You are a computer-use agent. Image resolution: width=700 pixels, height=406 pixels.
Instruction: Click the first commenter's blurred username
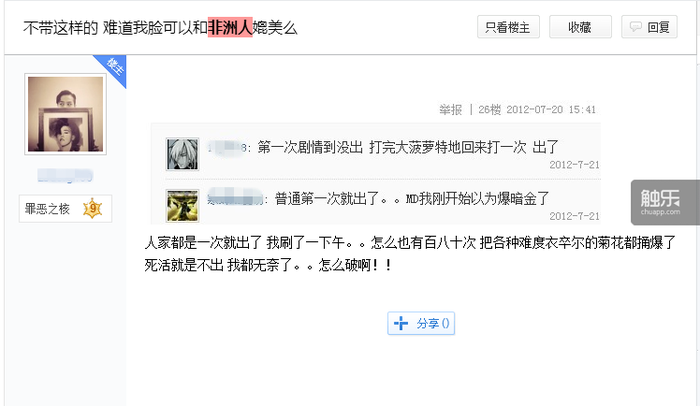(x=228, y=147)
